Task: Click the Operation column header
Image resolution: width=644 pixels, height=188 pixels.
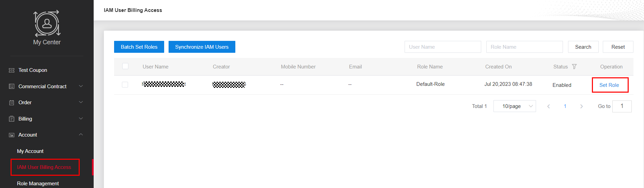Action: coord(611,67)
